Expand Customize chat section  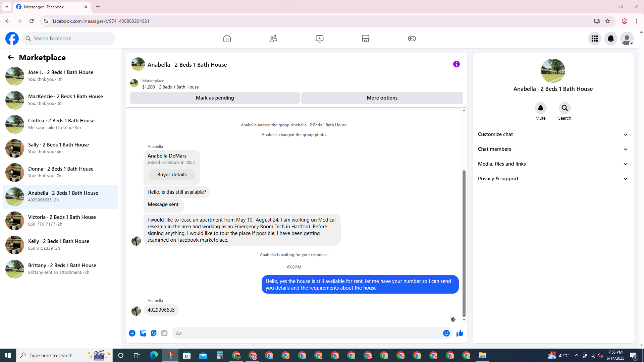coord(553,134)
